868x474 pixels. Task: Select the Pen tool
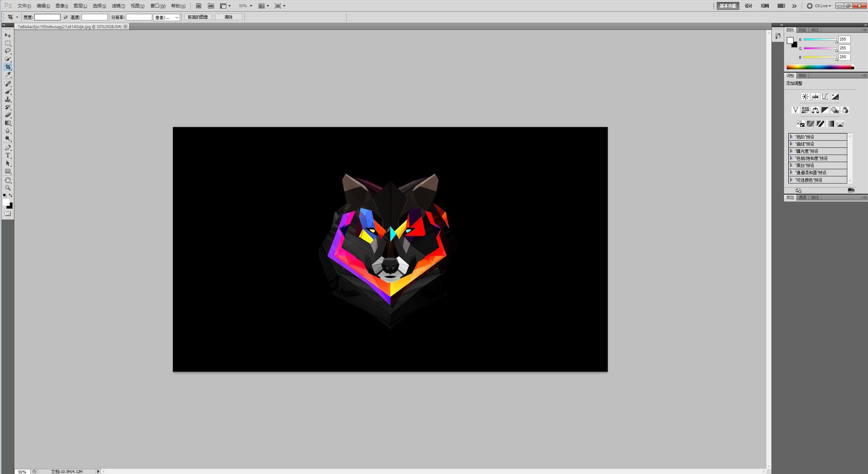point(8,147)
